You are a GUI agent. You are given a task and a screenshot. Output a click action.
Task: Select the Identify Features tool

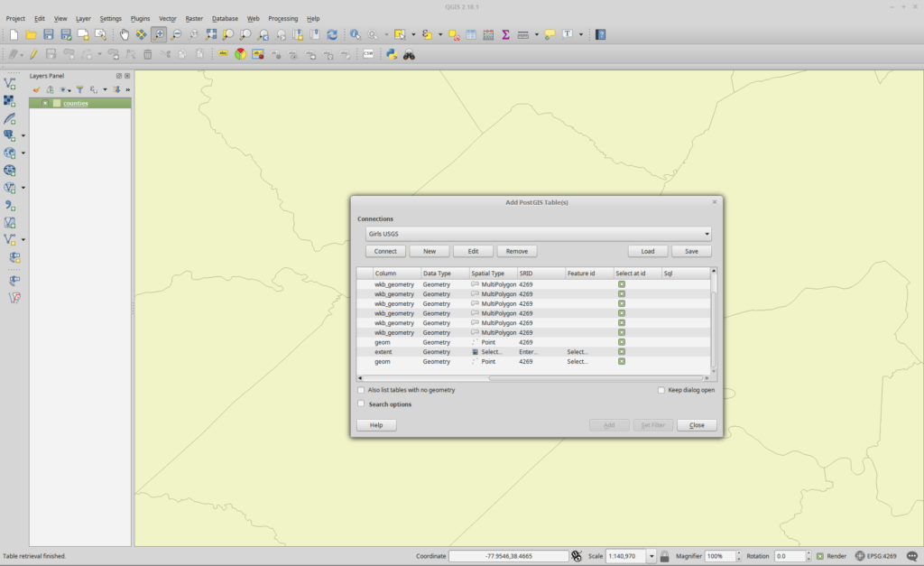click(354, 34)
